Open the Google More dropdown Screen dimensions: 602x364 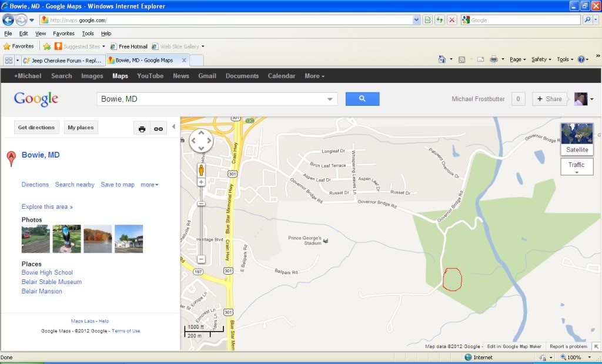coord(315,76)
